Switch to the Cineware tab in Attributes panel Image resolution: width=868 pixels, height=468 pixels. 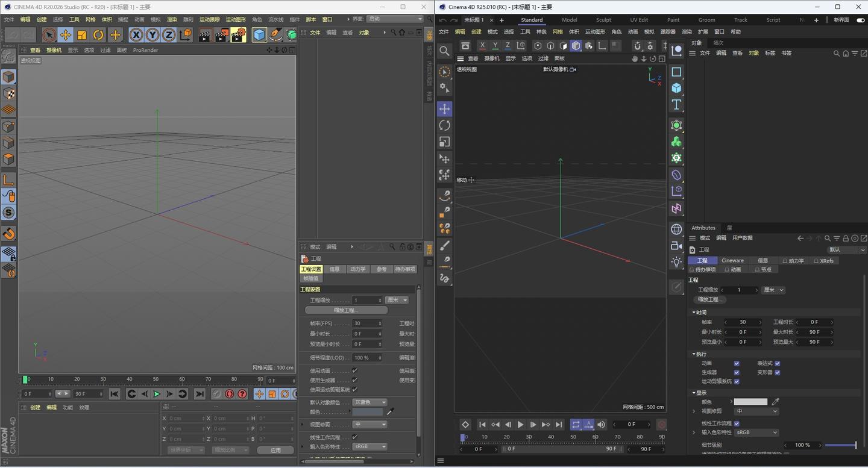point(732,260)
